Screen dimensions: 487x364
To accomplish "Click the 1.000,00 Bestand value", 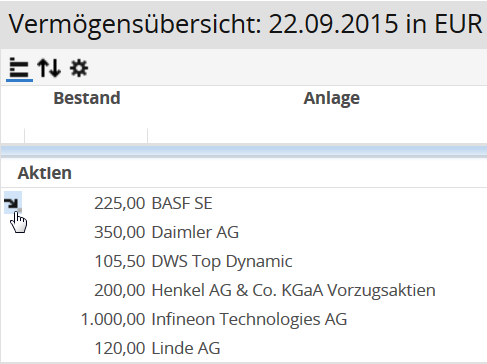I will pos(113,319).
